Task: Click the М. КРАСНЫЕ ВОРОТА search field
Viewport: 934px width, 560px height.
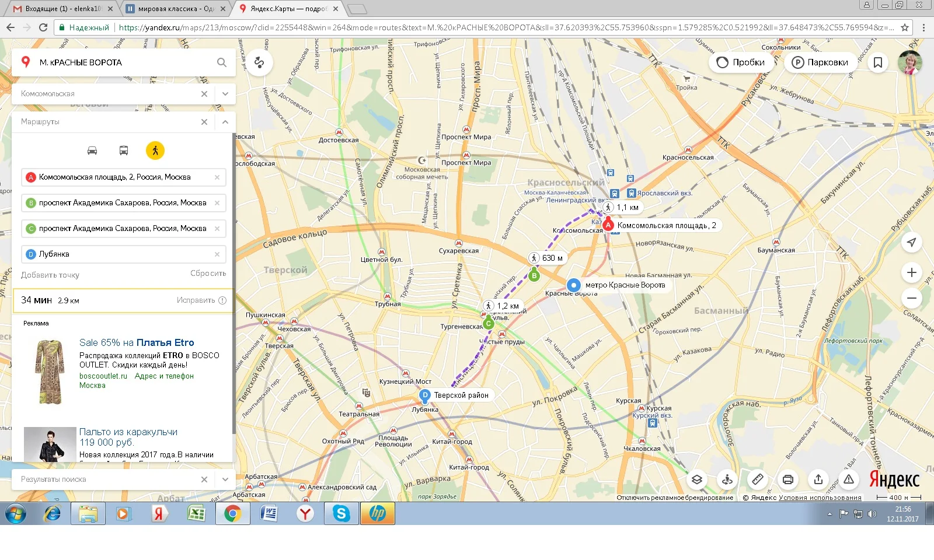Action: pyautogui.click(x=123, y=62)
